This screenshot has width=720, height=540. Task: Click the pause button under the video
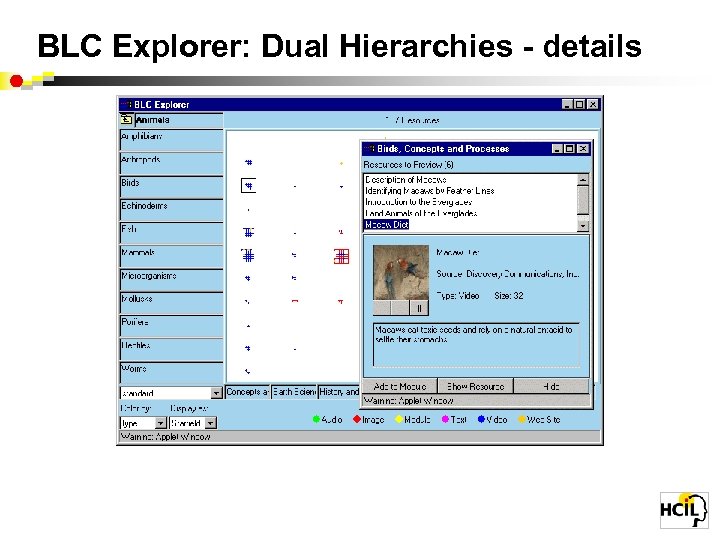coord(419,308)
